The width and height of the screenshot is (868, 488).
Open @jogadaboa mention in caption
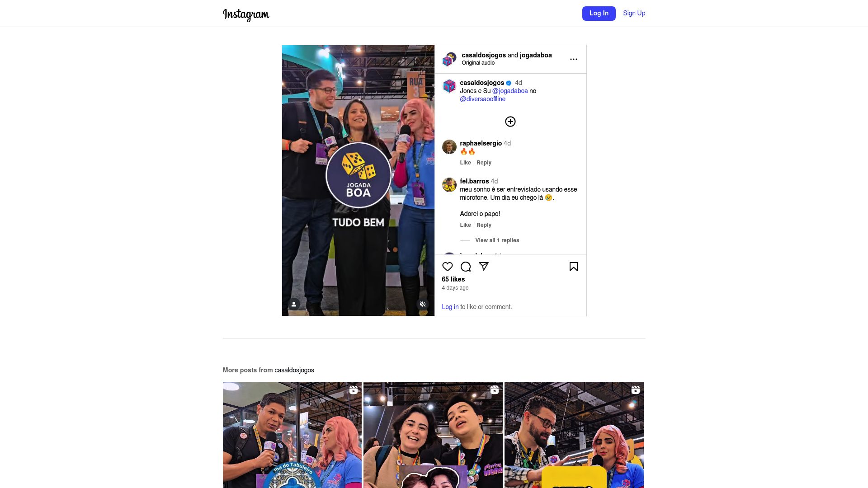(509, 91)
